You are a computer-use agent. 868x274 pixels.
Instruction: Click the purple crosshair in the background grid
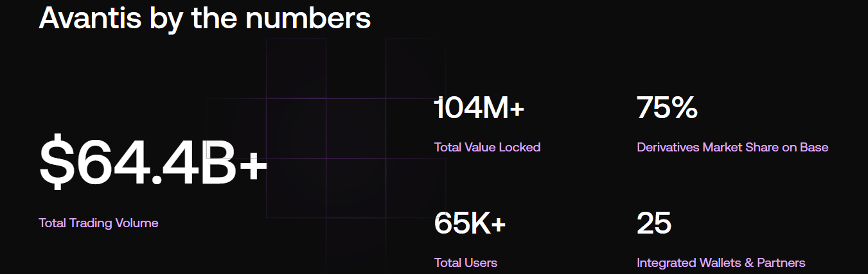[326, 158]
